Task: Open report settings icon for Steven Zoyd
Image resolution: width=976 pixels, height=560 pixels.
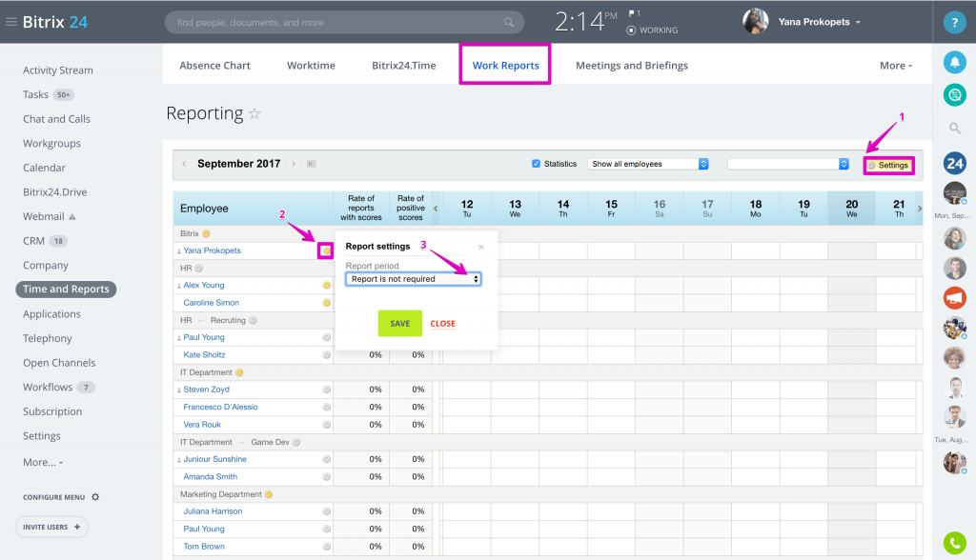Action: click(x=326, y=390)
